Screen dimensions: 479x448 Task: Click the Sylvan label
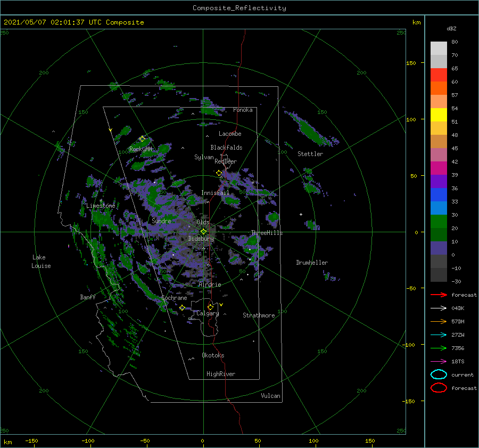click(204, 157)
